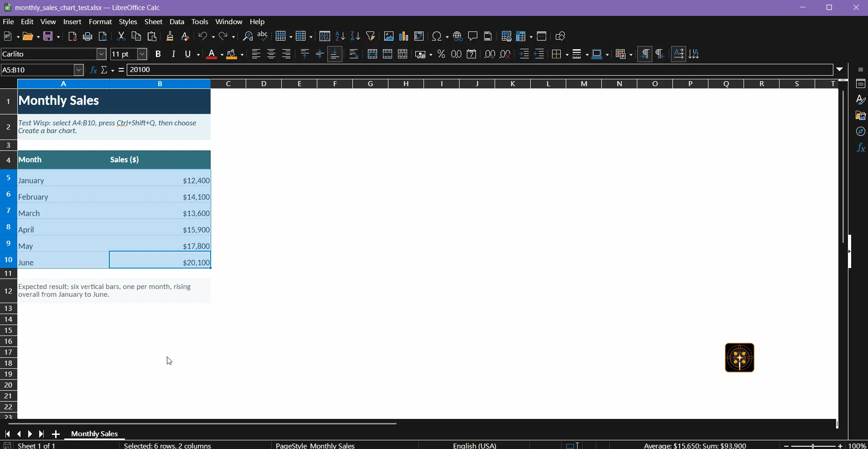Click the Insert Image icon
This screenshot has height=449, width=868.
pyautogui.click(x=389, y=36)
